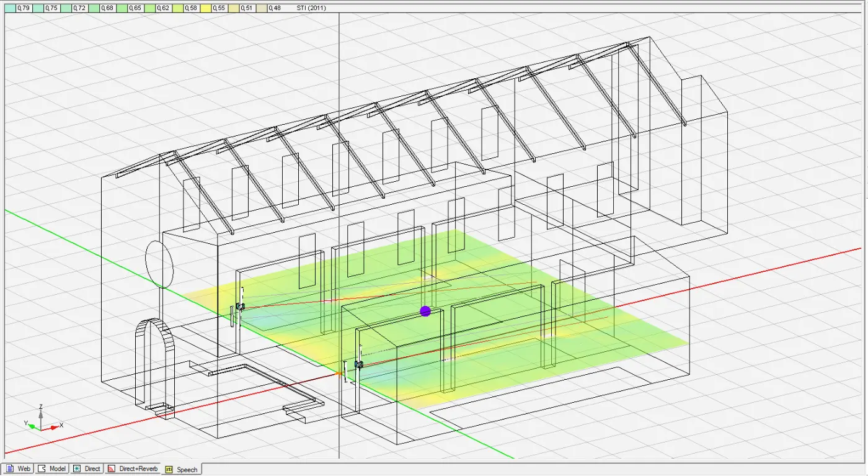Click the yellow 0,55 legend swatch

coord(205,8)
